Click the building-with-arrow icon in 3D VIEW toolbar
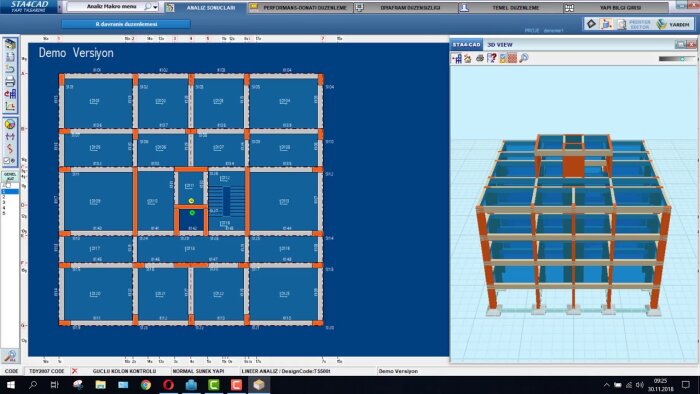 click(x=456, y=58)
